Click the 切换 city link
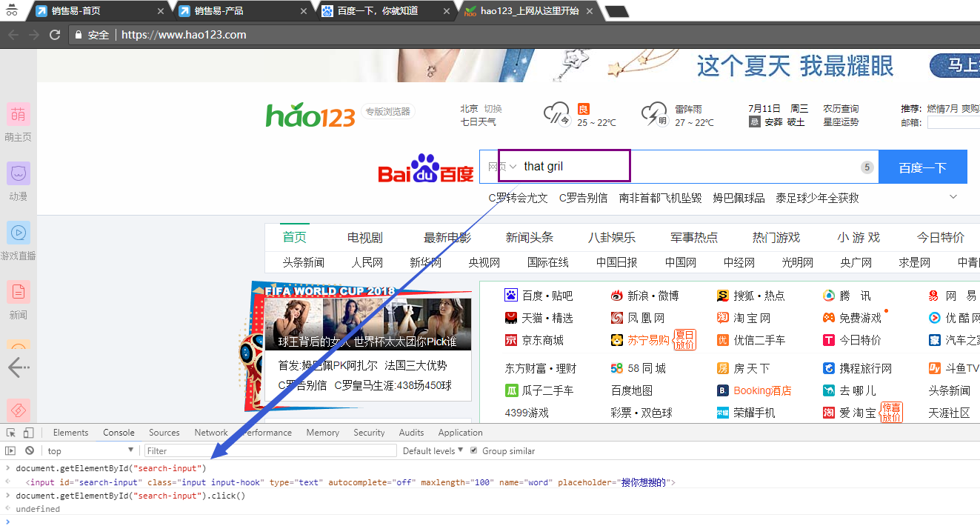Image resolution: width=980 pixels, height=526 pixels. tap(493, 109)
